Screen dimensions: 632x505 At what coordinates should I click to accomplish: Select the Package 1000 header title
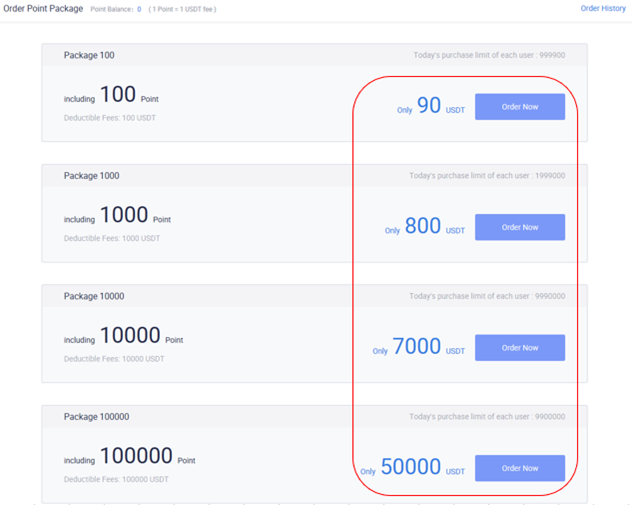91,176
